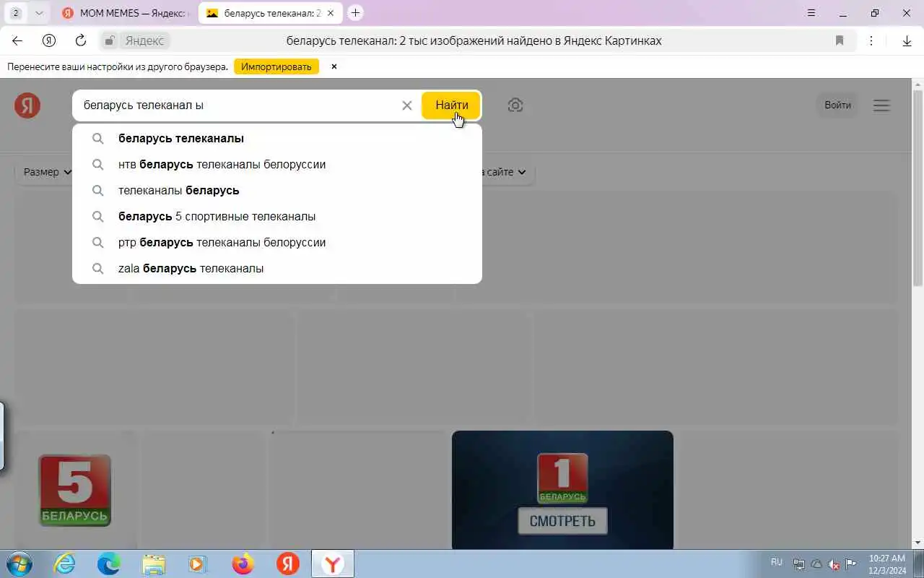924x578 pixels.
Task: Click active Yandex Browser taskbar button
Action: 333,564
